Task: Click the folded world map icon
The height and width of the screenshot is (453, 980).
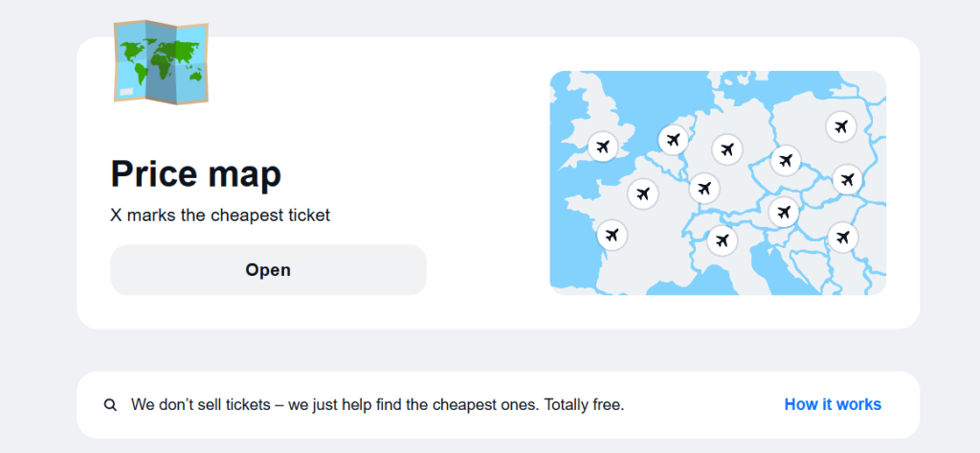Action: point(160,62)
